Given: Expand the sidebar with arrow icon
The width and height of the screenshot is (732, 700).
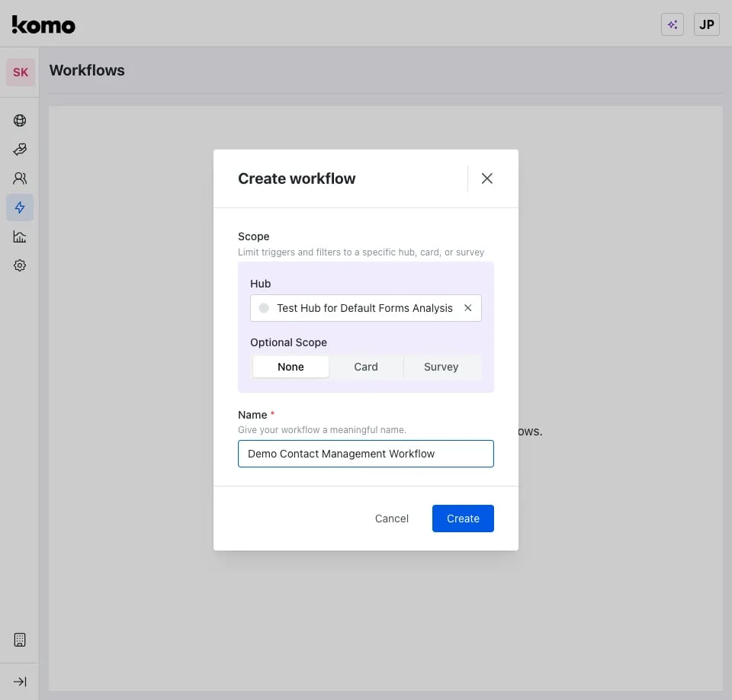Looking at the screenshot, I should pyautogui.click(x=20, y=682).
